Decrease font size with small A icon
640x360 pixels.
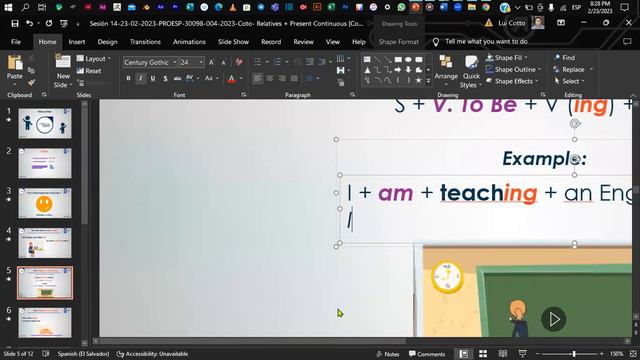coord(223,62)
